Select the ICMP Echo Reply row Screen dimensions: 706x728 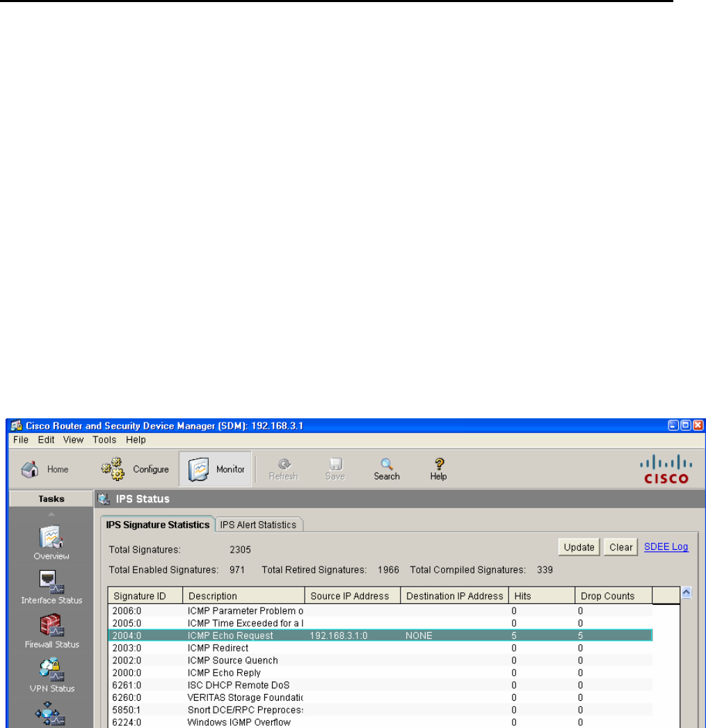point(380,673)
